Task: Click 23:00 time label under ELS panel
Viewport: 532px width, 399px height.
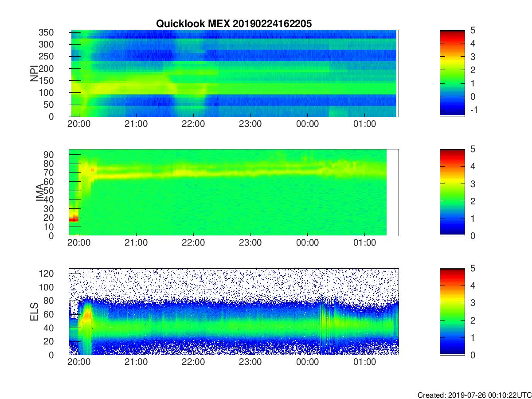Action: point(250,362)
